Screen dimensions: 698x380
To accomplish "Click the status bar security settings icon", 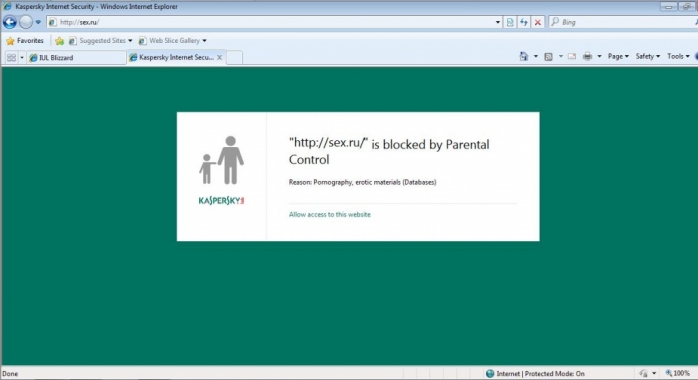I will tap(644, 374).
